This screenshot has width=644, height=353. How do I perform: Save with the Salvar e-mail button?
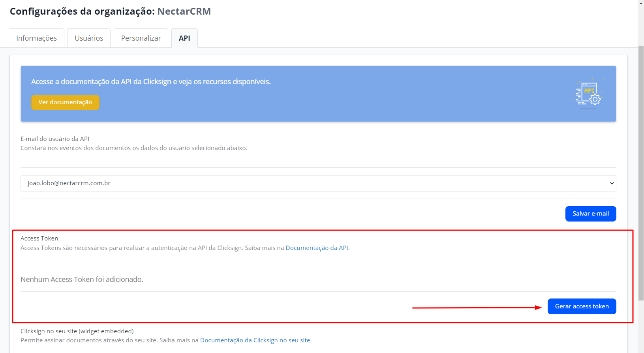coord(591,214)
